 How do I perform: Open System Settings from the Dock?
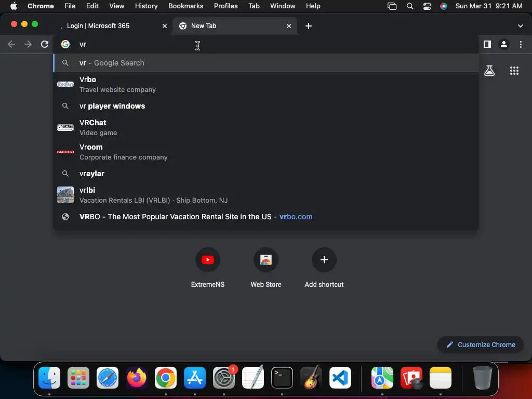(224, 378)
